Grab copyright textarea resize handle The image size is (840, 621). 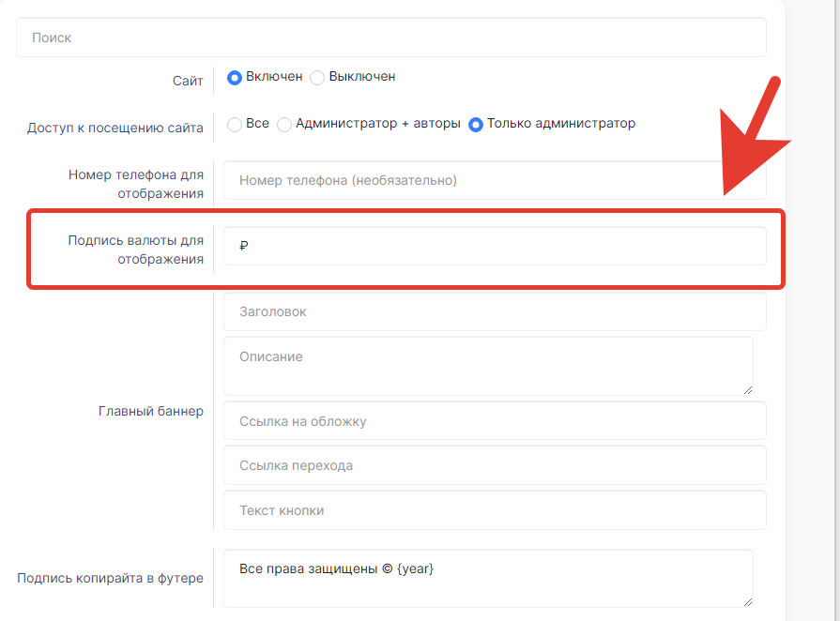click(x=748, y=602)
